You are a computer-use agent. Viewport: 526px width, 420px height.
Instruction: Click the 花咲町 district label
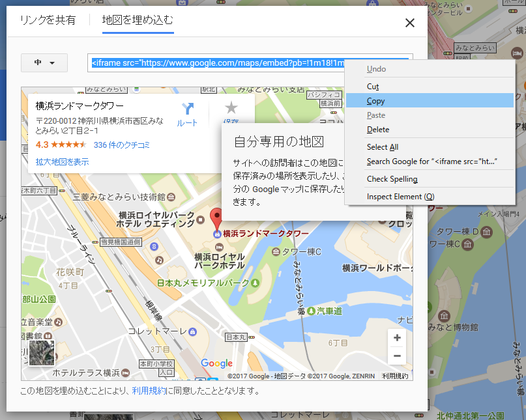point(70,272)
